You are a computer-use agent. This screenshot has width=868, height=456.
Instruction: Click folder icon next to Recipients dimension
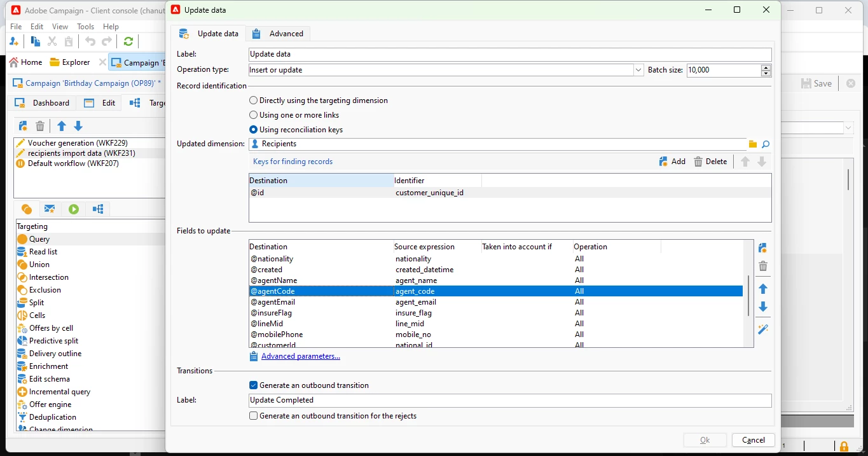coord(753,144)
